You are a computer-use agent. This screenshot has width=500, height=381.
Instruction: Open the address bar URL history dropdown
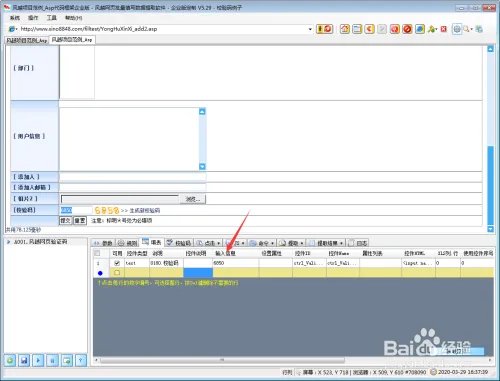click(310, 29)
